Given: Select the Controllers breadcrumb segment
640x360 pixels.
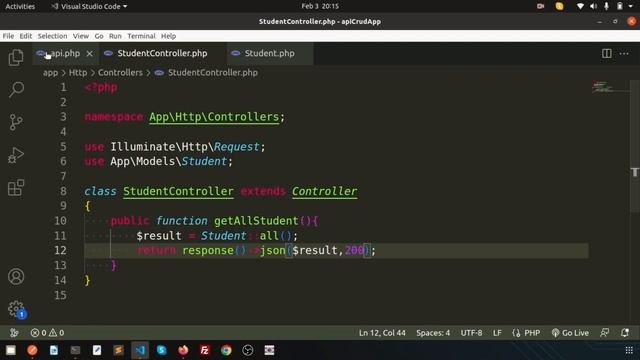Looking at the screenshot, I should [120, 73].
